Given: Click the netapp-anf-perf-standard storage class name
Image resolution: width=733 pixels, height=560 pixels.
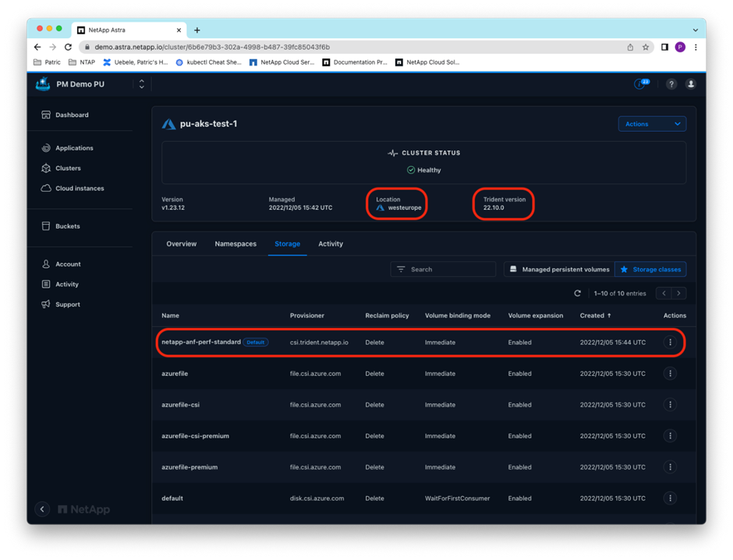Looking at the screenshot, I should tap(201, 342).
